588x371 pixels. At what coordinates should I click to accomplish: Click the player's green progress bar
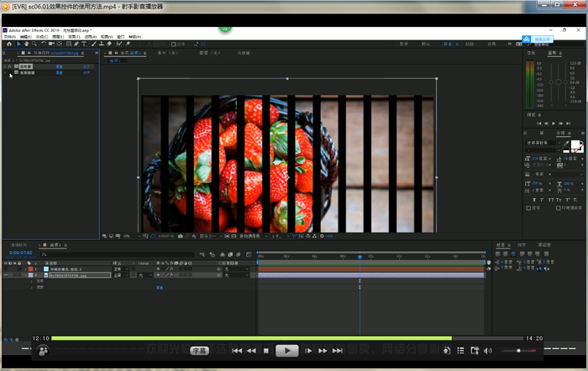click(251, 338)
